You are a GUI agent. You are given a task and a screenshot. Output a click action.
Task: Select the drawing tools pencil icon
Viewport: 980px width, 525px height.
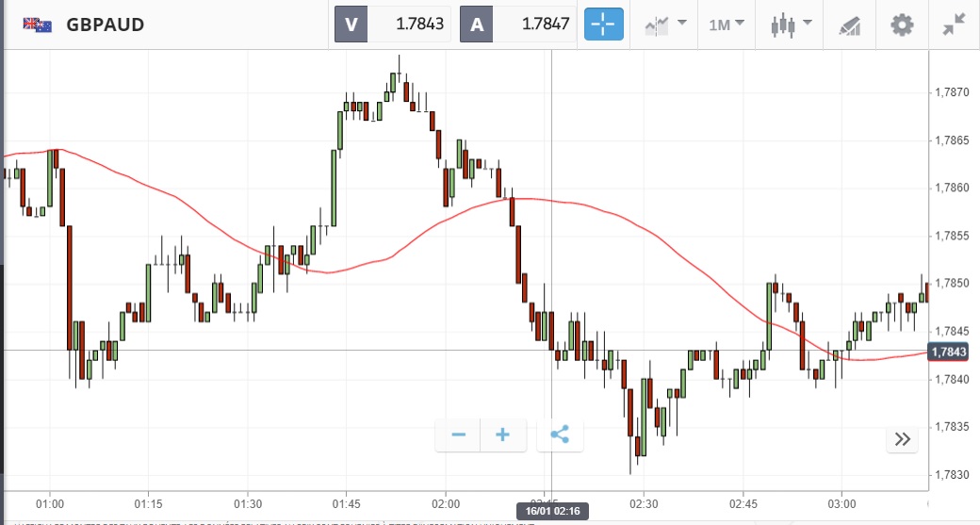tap(849, 25)
